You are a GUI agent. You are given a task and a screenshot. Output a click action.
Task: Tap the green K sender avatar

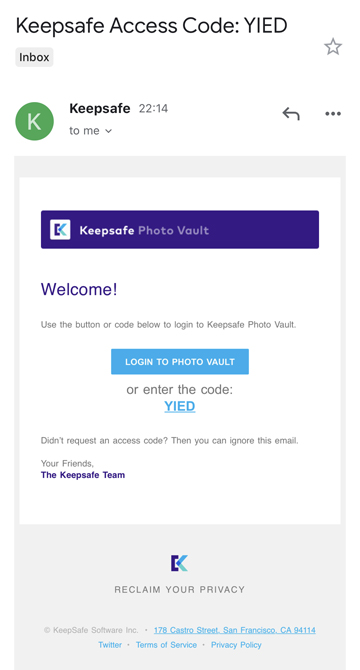coord(34,121)
